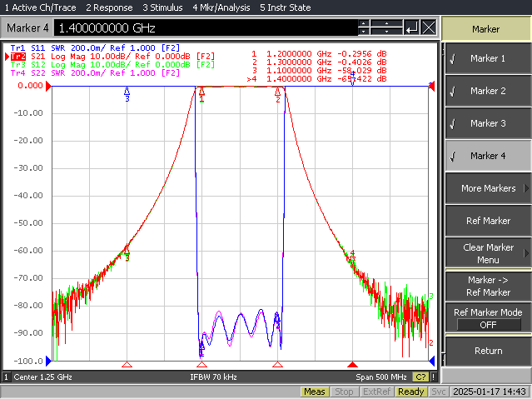Toggle Marker 2 softkey
The height and width of the screenshot is (399, 532).
[488, 91]
